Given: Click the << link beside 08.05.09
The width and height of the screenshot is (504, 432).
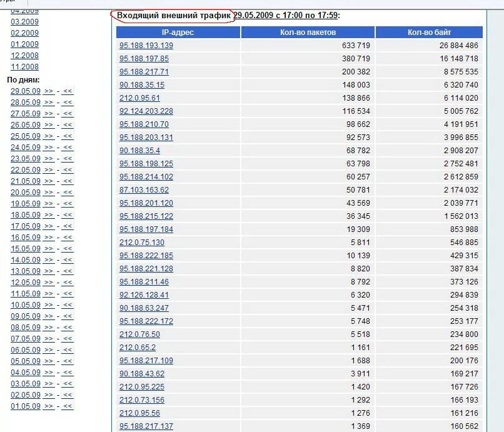Looking at the screenshot, I should [x=68, y=328].
